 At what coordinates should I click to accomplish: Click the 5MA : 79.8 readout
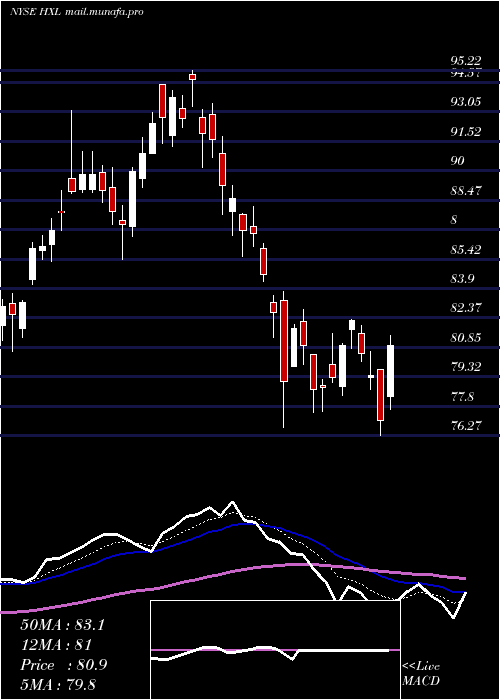click(58, 684)
